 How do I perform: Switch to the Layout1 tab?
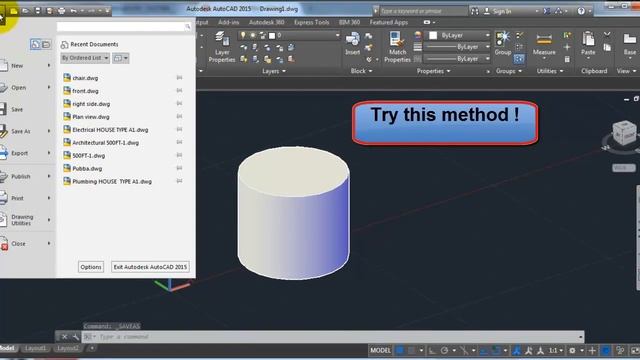(x=36, y=348)
